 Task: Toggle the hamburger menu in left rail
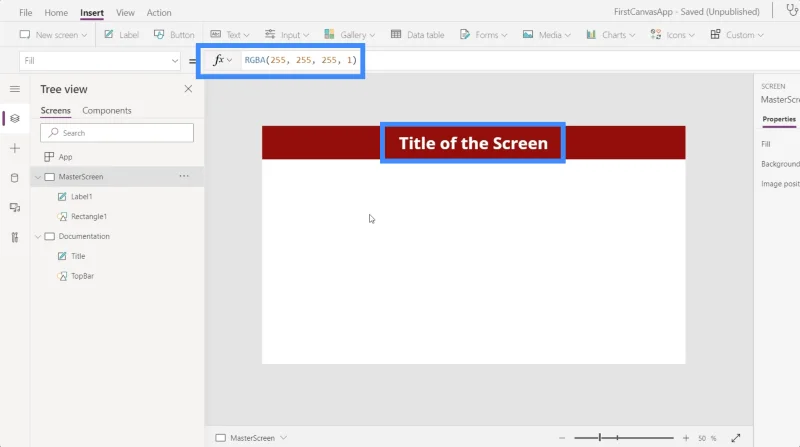point(15,89)
